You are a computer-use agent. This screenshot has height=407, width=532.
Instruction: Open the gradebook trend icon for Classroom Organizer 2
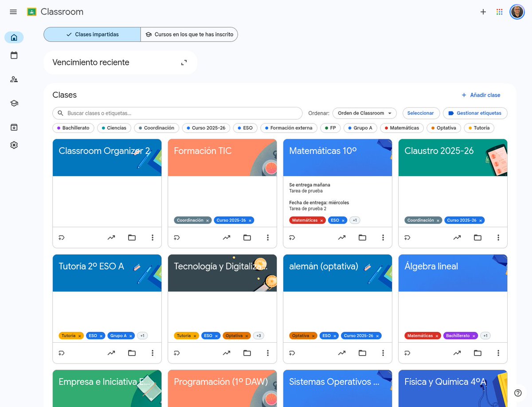point(111,237)
